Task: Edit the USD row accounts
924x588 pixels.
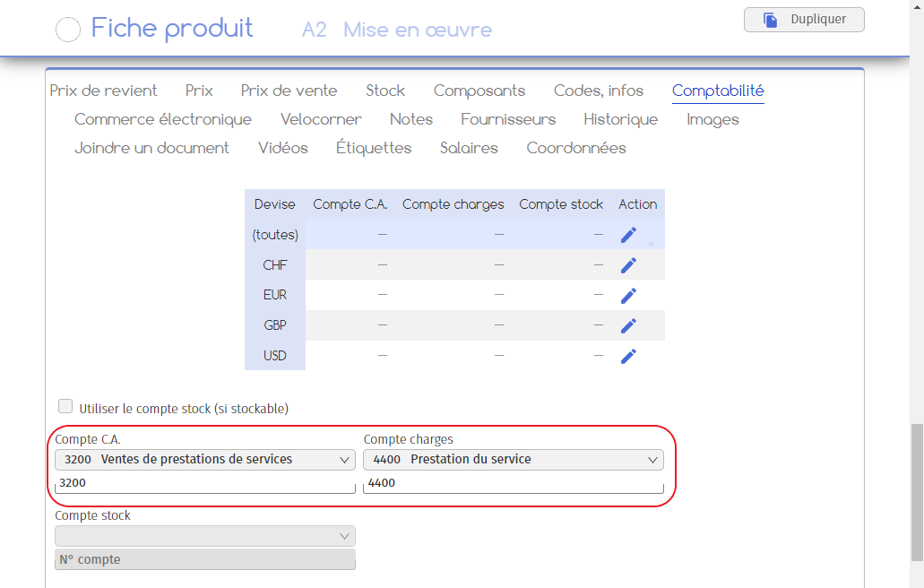Action: (x=628, y=356)
